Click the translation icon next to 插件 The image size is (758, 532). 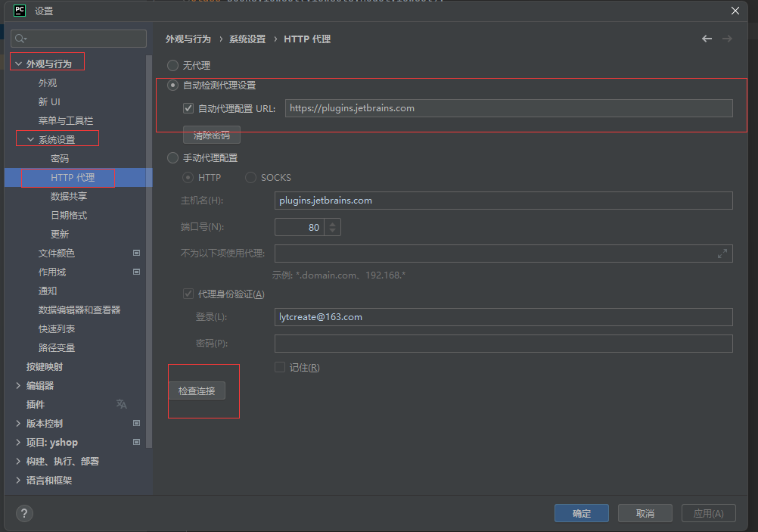pos(121,404)
